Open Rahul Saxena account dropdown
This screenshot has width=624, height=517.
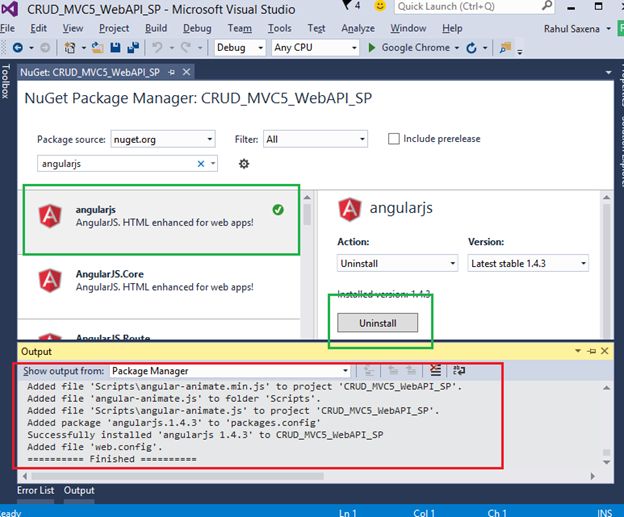[x=577, y=29]
